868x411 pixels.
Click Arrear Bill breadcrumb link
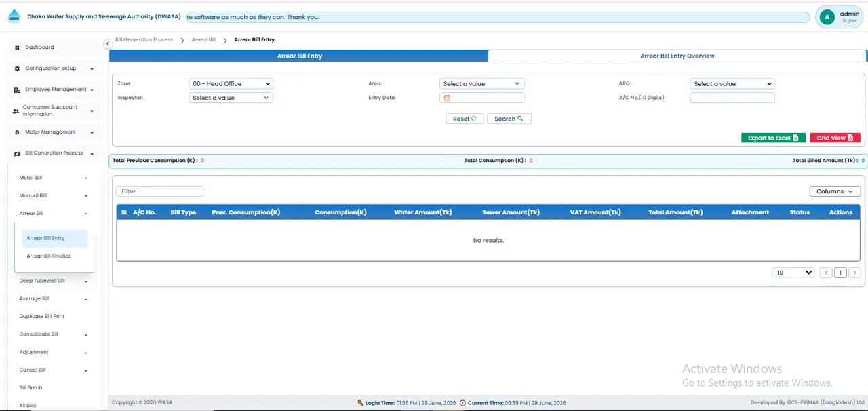coord(203,40)
